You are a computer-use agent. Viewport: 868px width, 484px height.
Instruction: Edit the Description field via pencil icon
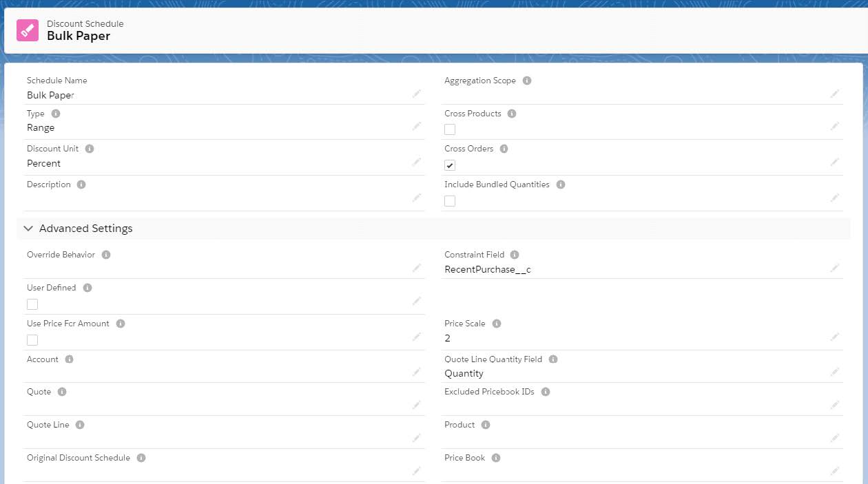pos(417,198)
